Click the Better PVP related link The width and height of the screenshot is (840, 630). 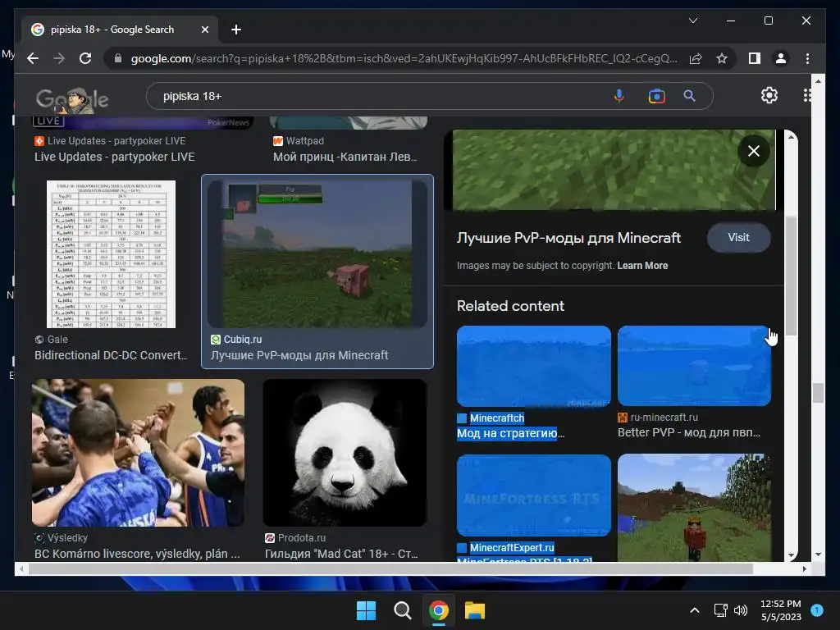(689, 432)
